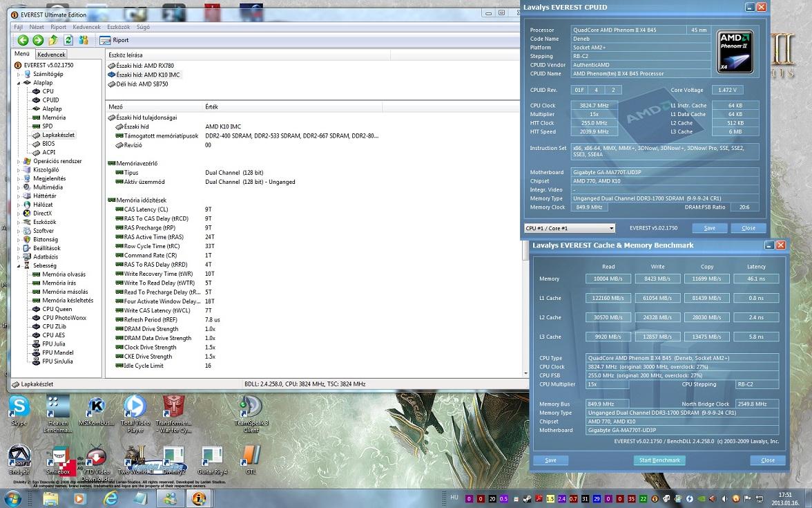
Task: Go forward with the green right arrow
Action: [38, 40]
